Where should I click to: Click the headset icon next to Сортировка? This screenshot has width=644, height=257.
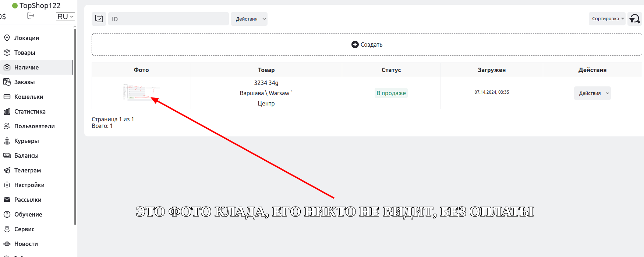pos(635,19)
